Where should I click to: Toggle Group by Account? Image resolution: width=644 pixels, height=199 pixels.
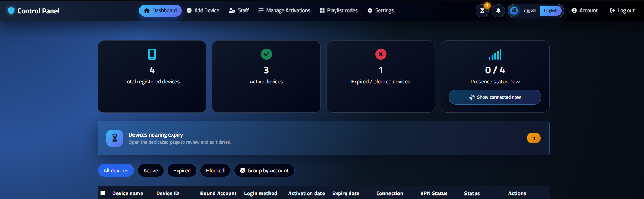(264, 170)
